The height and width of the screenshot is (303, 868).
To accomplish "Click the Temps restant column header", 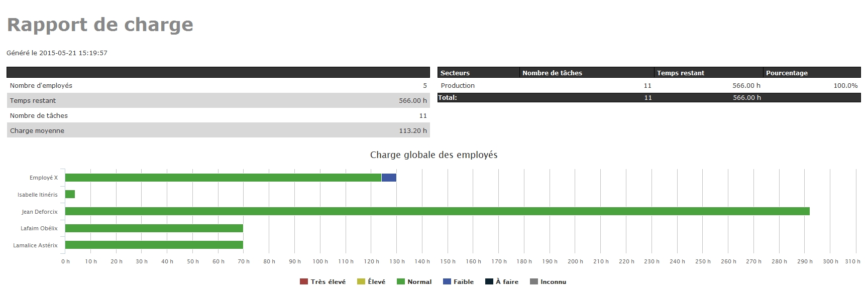I will (x=680, y=73).
